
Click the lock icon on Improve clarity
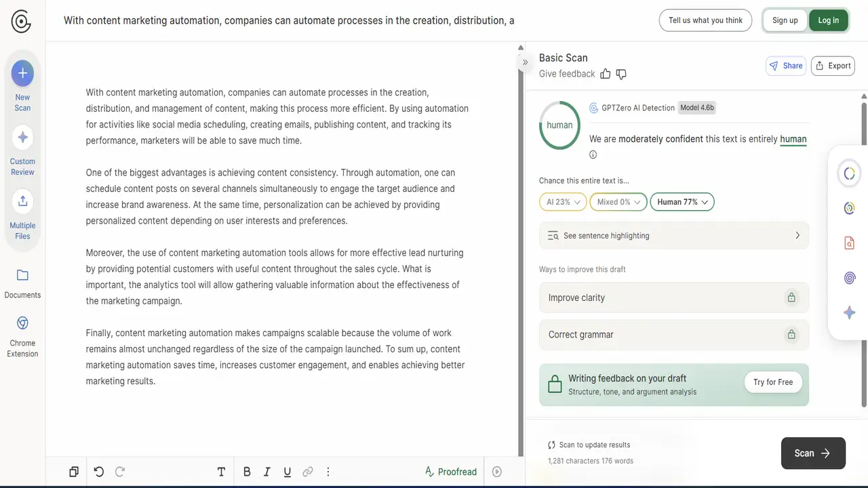click(x=791, y=298)
